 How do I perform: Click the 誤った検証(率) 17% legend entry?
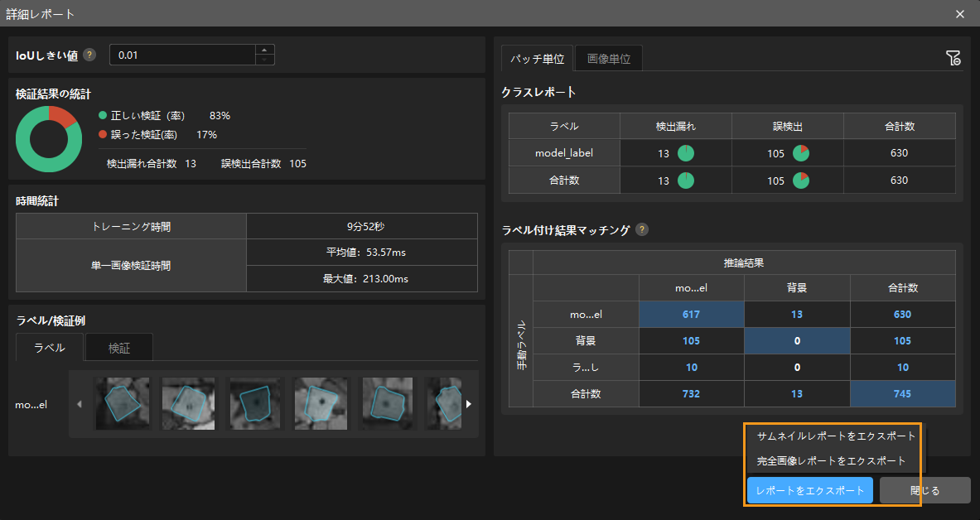pyautogui.click(x=157, y=134)
